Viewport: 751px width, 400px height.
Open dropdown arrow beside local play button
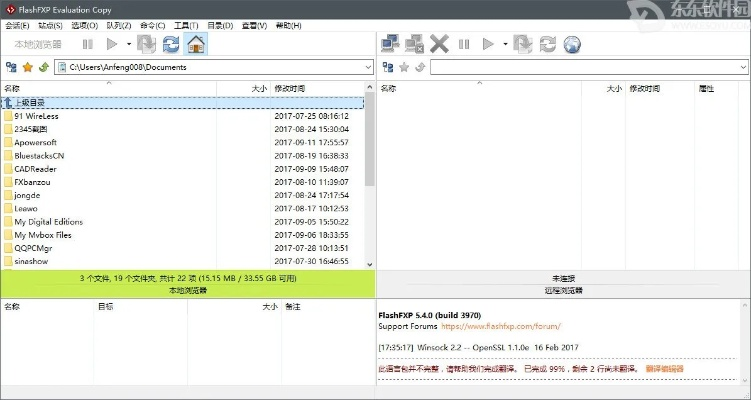(128, 44)
